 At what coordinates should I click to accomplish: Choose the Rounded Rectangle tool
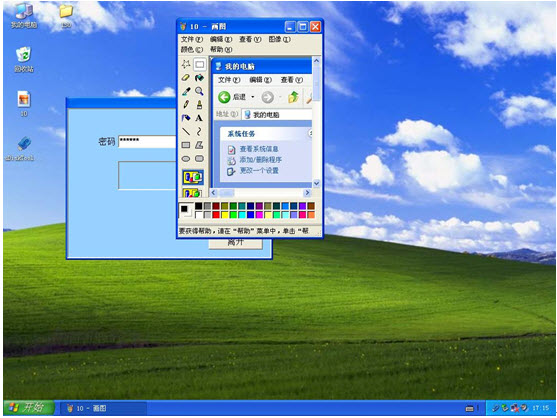(x=199, y=158)
